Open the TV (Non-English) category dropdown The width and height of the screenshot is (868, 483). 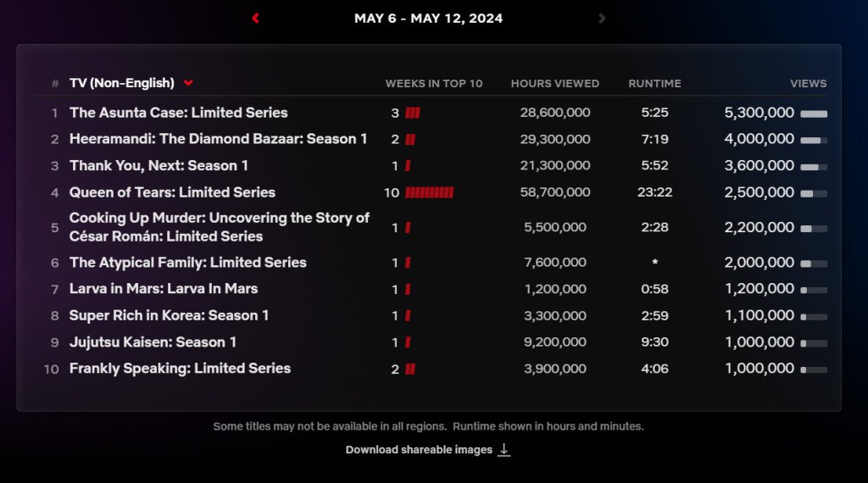click(x=188, y=83)
